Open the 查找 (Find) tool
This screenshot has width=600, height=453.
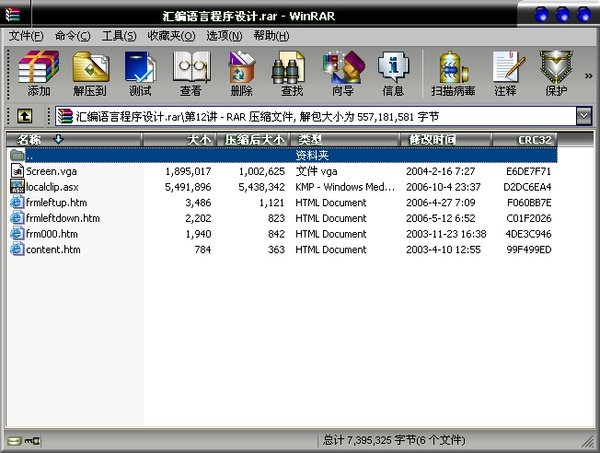click(291, 72)
